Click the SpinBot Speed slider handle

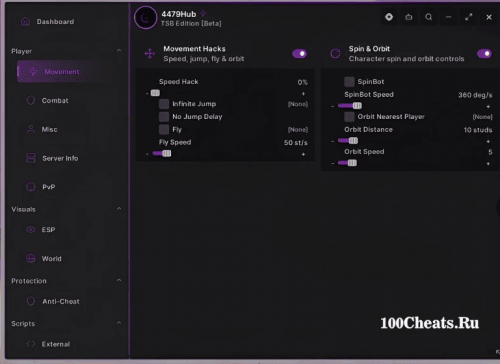coord(357,106)
